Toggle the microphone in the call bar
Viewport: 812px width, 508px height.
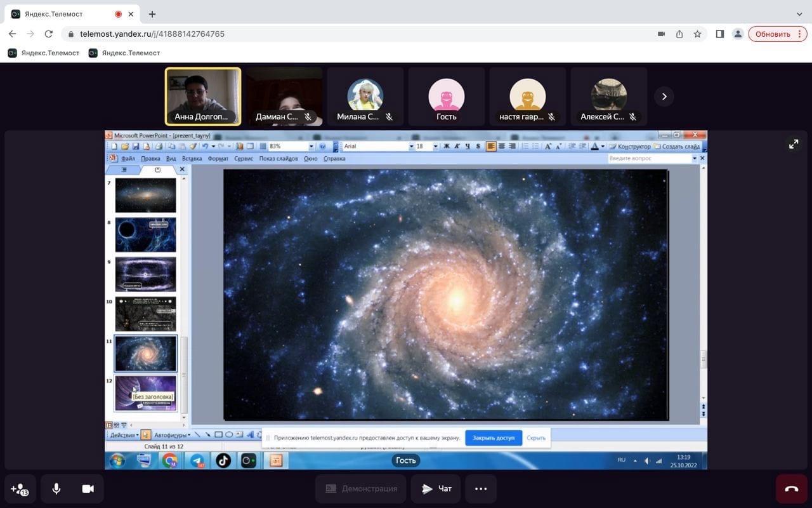click(56, 488)
